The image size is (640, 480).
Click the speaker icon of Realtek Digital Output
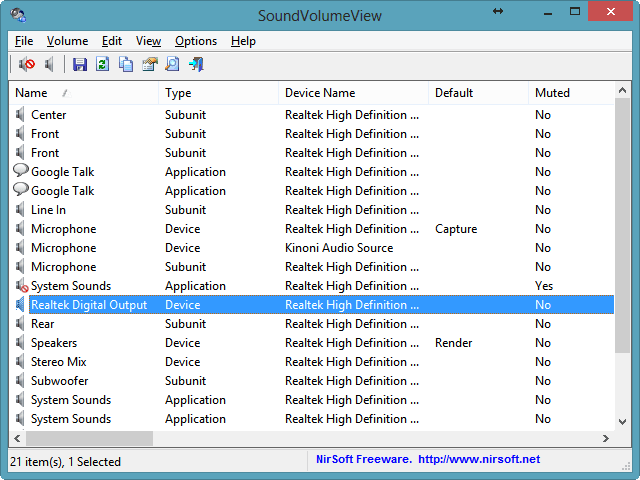(20, 305)
